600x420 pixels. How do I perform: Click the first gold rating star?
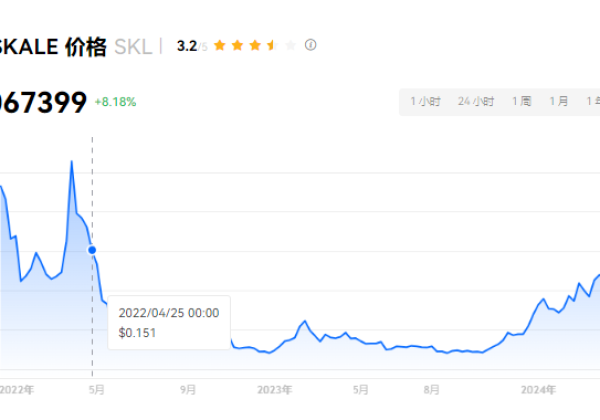(x=220, y=45)
